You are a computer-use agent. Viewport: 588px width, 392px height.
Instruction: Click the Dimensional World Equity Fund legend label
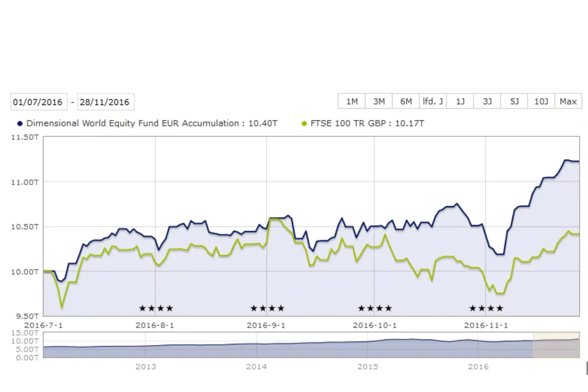[x=152, y=124]
